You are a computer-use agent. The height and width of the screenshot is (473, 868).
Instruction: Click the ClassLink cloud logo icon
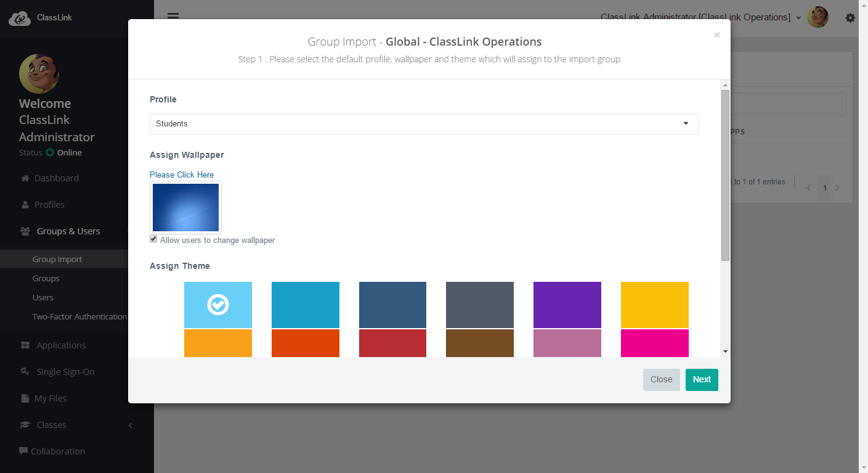click(x=20, y=19)
